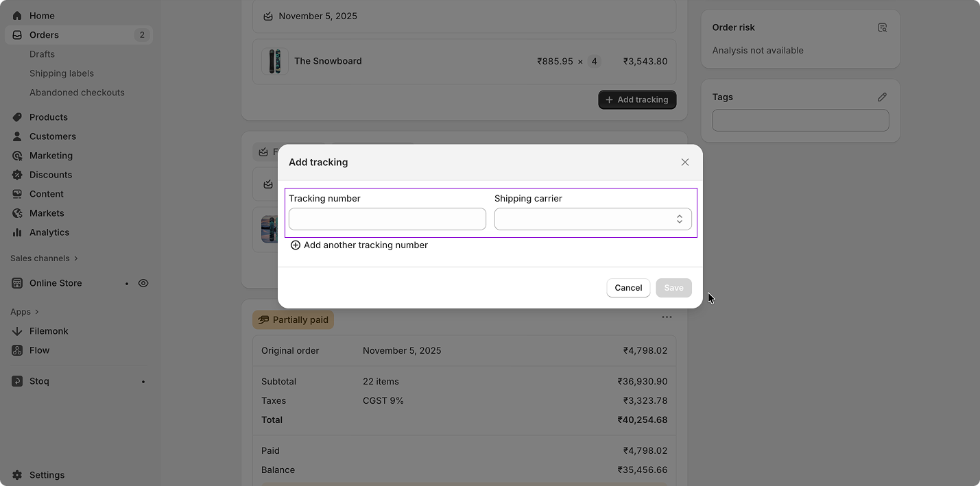Open the Shipping carrier dropdown
This screenshot has height=486, width=980.
[x=593, y=219]
